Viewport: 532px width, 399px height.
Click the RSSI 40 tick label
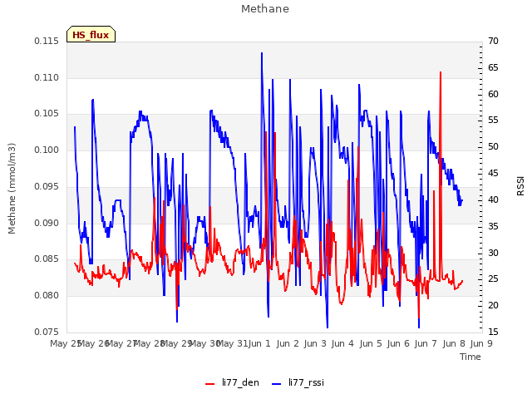coord(493,199)
